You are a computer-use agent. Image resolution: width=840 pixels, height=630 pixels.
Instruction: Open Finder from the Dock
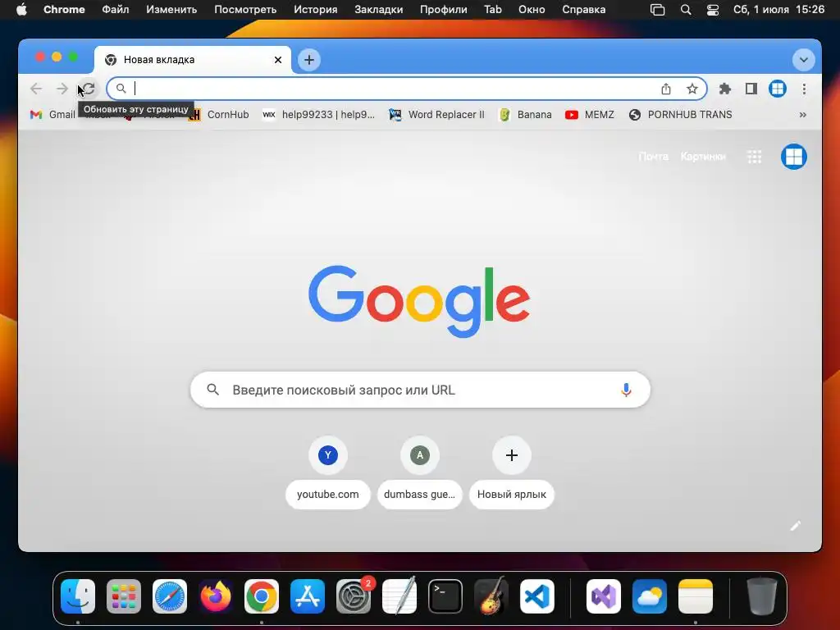click(x=78, y=596)
